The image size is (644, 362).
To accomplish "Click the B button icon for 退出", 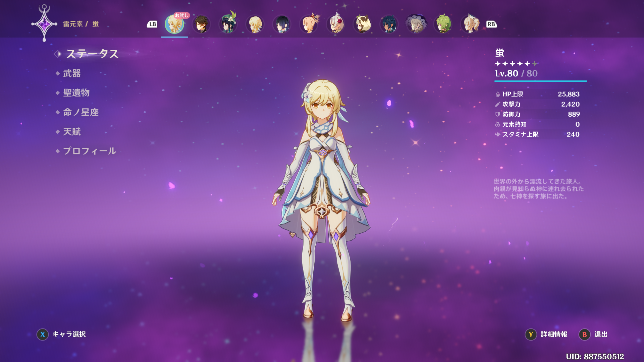I will 585,335.
